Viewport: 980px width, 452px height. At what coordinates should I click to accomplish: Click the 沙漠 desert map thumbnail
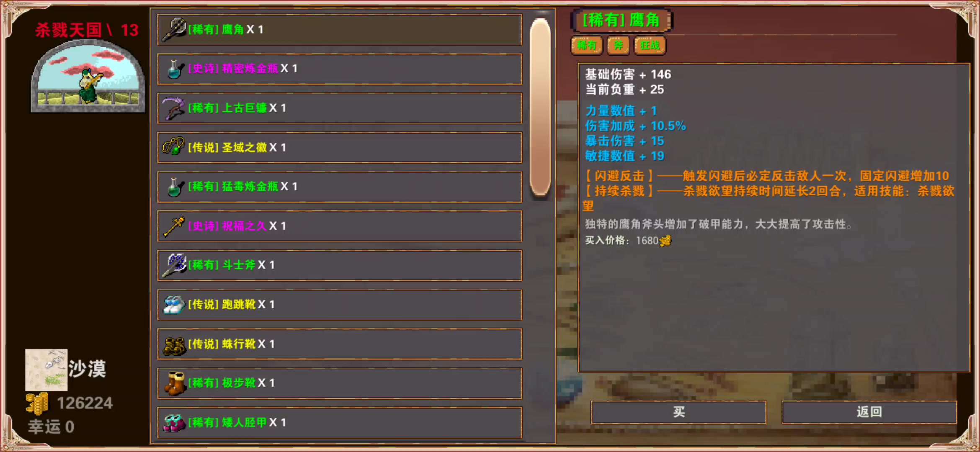tap(46, 370)
